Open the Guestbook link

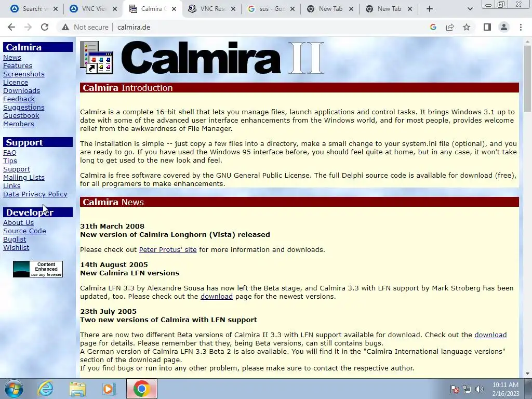coord(21,116)
